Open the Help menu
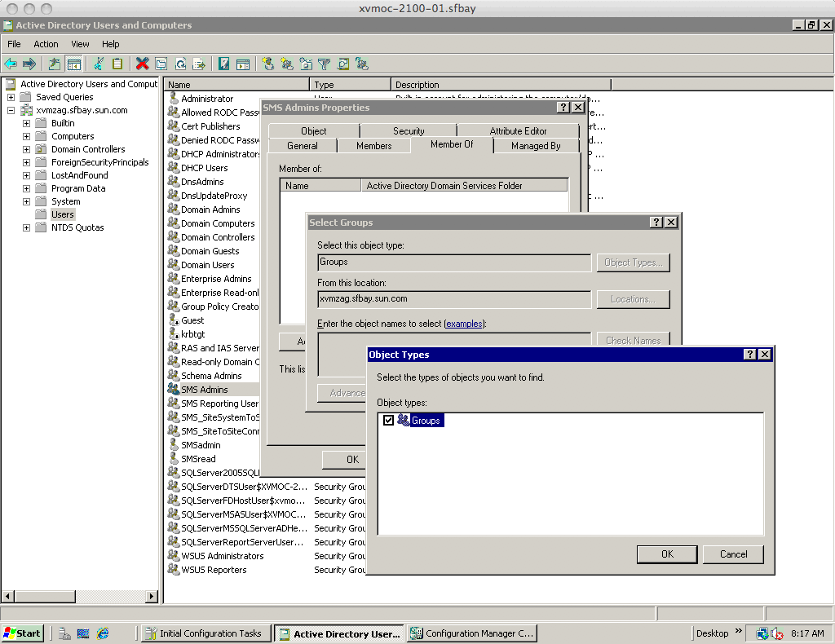Screen dimensions: 835x644 click(x=111, y=44)
